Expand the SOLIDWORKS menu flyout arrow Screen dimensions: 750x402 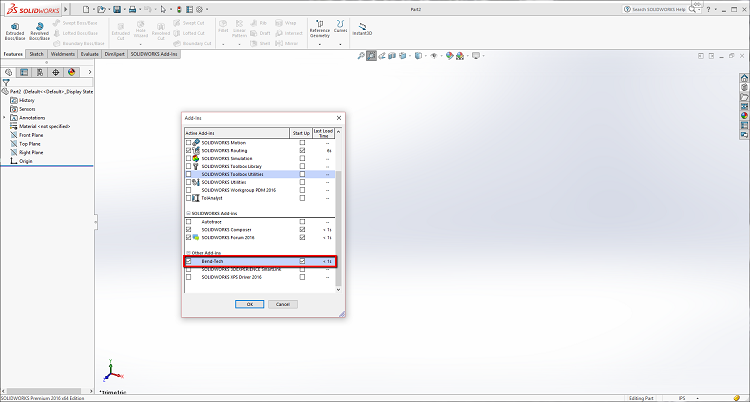click(66, 9)
